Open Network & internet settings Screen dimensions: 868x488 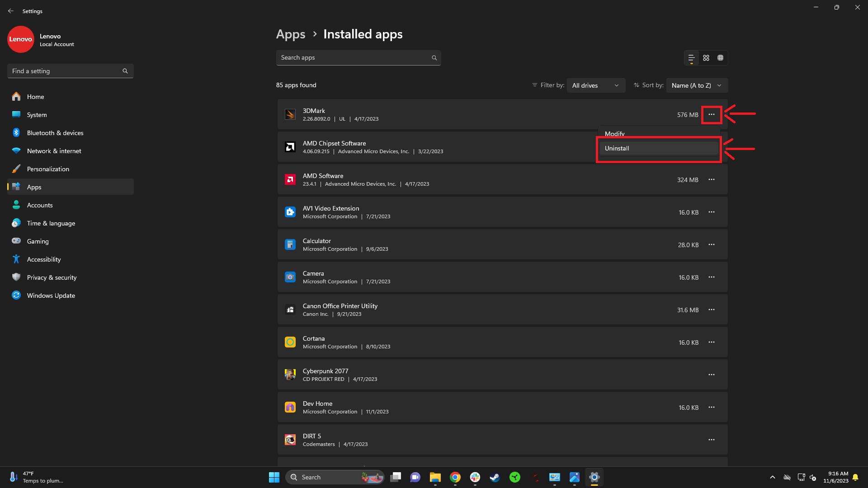click(70, 151)
